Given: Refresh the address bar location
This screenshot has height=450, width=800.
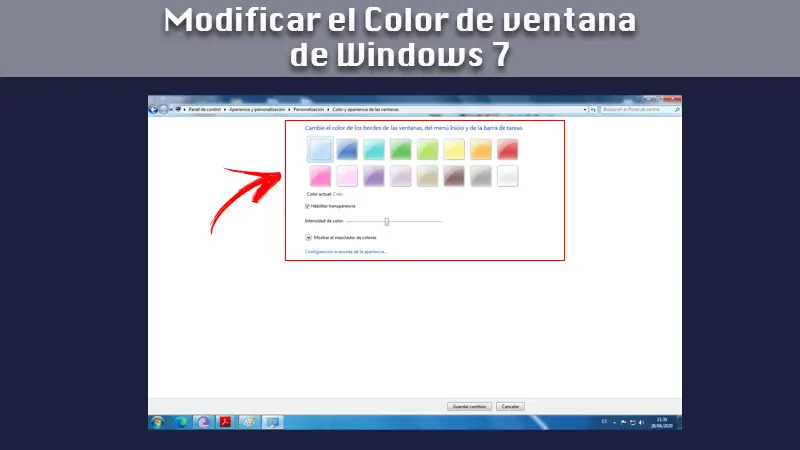Looking at the screenshot, I should (x=593, y=110).
